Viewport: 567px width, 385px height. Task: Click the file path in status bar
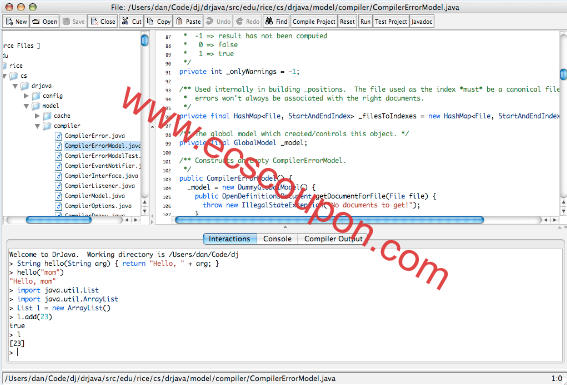pyautogui.click(x=170, y=378)
